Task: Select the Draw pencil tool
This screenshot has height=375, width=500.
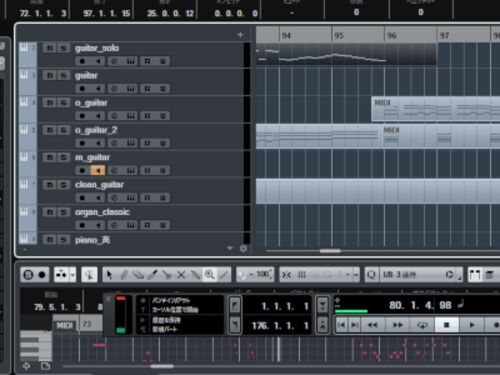Action: 124,275
